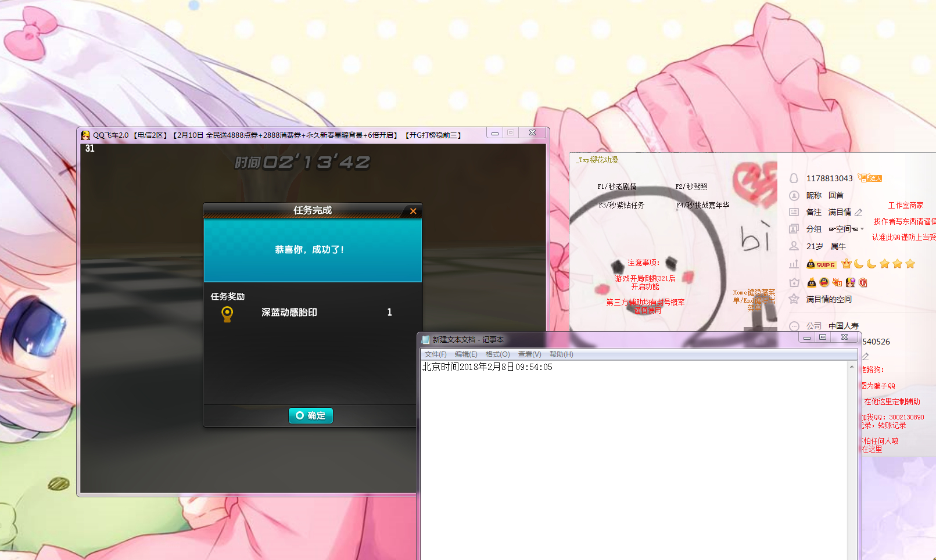Click the 深蓝动感胎印 reward icon
The width and height of the screenshot is (936, 560).
227,314
